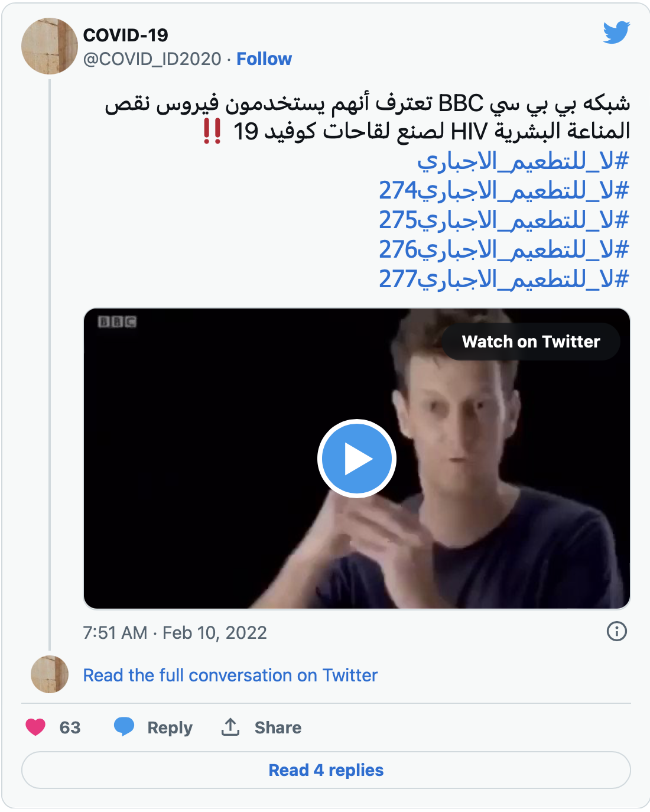The width and height of the screenshot is (650, 812).
Task: Follow the COVID_ID2020 account
Action: point(264,59)
